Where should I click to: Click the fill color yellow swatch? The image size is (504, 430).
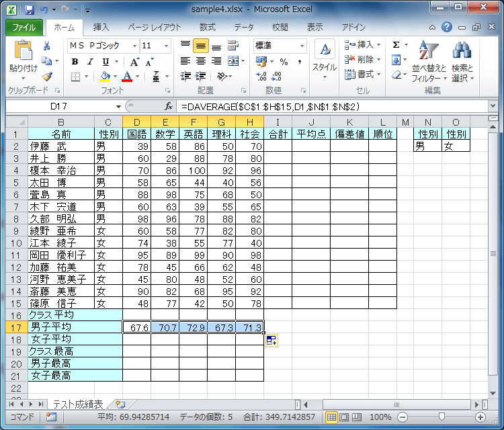pos(105,77)
